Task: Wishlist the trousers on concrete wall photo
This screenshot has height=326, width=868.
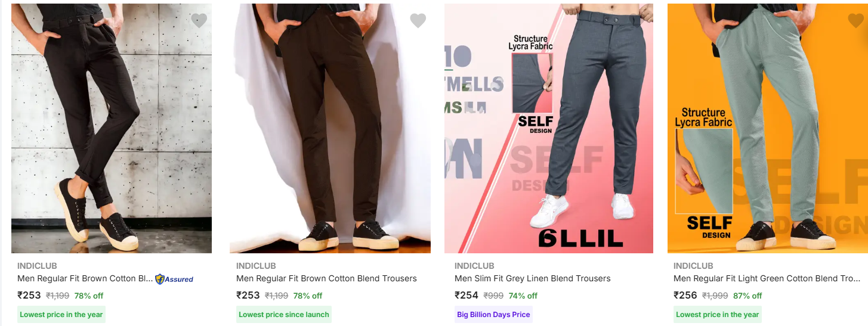Action: pyautogui.click(x=199, y=21)
